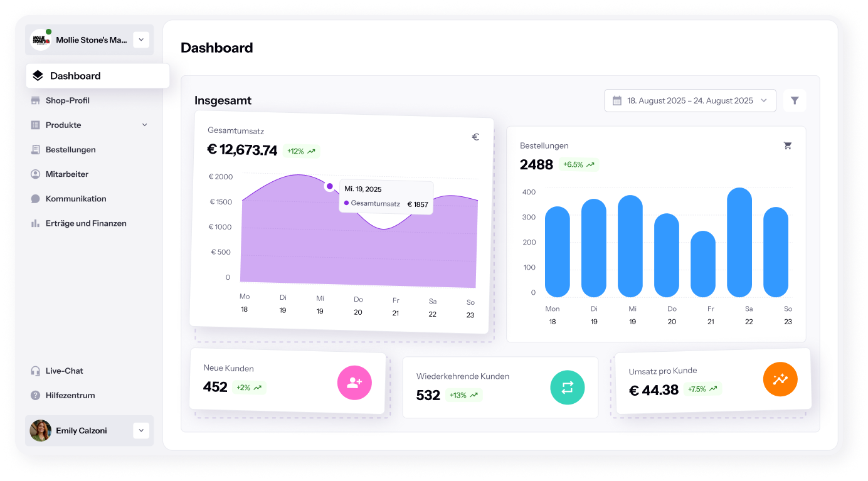Click the pink Neue Kunden icon
This screenshot has width=868, height=481.
pos(354,383)
